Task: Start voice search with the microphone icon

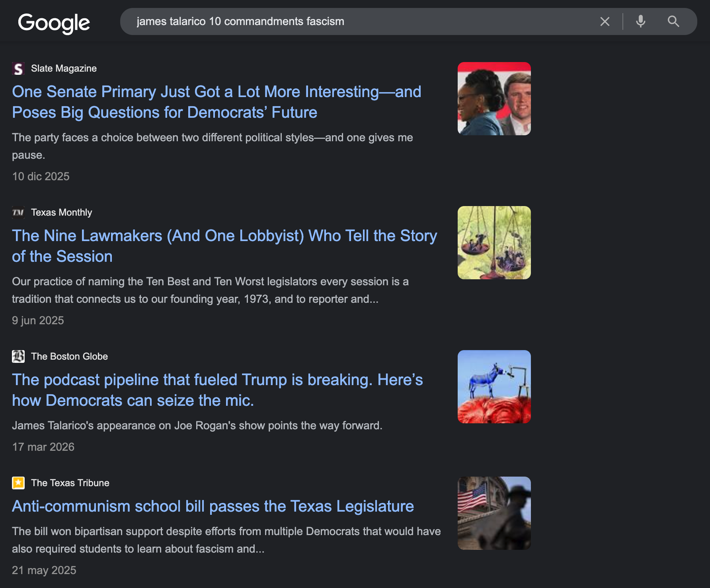Action: (640, 21)
